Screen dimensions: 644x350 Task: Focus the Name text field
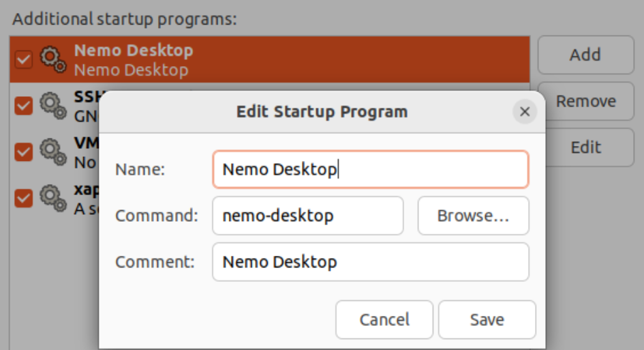[x=370, y=169]
